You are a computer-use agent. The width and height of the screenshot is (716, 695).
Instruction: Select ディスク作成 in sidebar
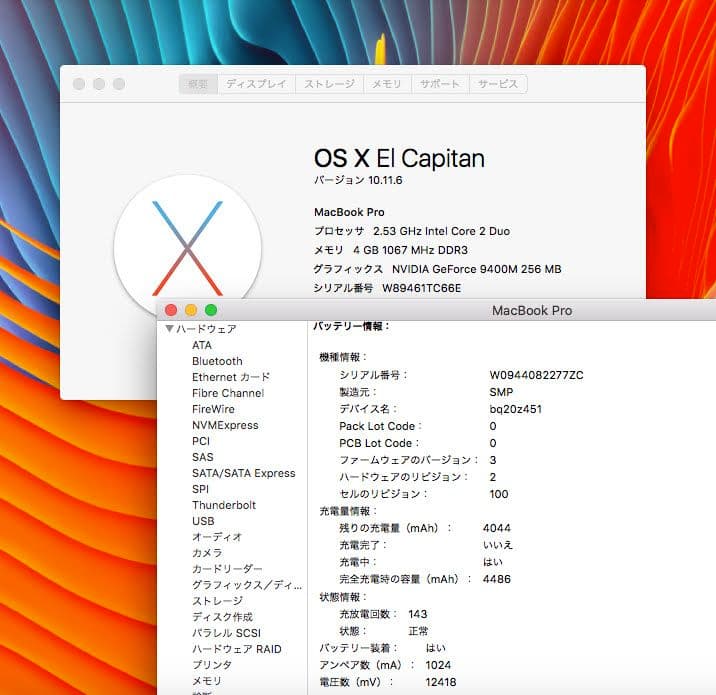tap(222, 617)
